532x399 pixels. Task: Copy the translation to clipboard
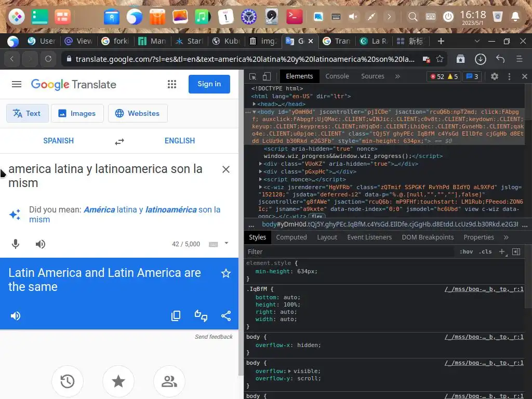tap(176, 316)
